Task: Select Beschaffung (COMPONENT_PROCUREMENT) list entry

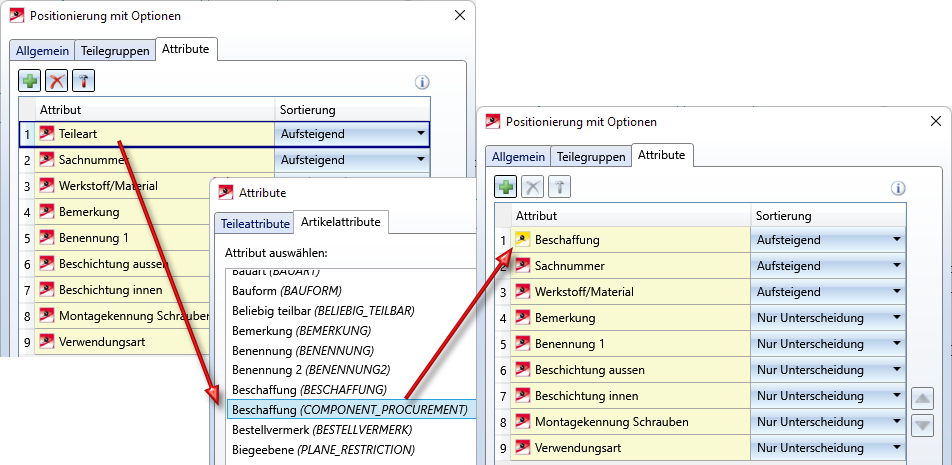Action: (x=348, y=409)
